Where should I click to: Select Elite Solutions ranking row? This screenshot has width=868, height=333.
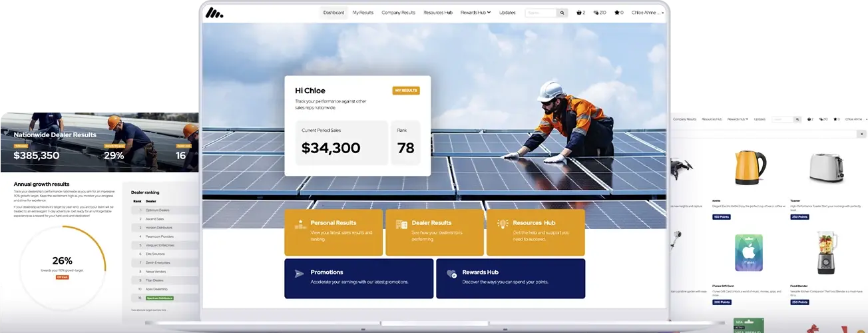(164, 254)
